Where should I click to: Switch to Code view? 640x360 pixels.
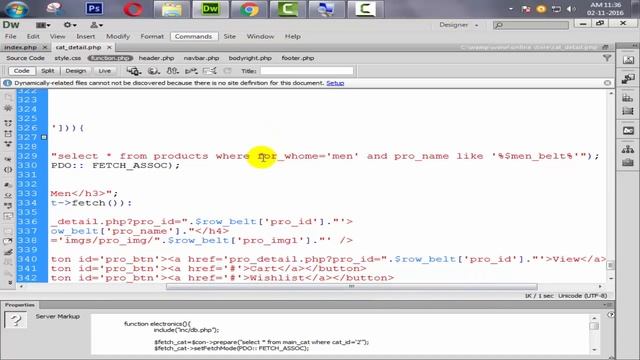(21, 71)
